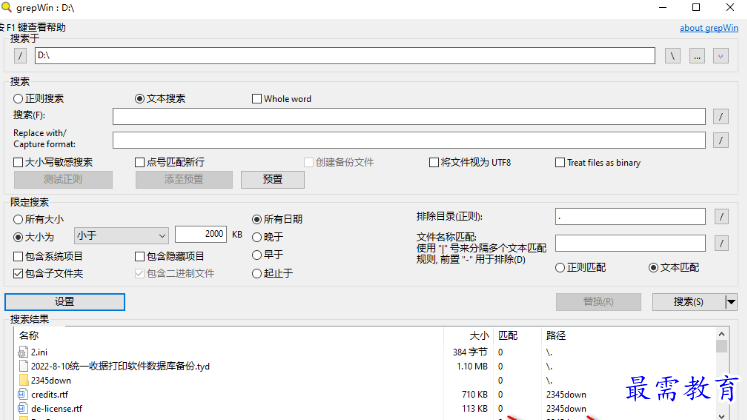Open the 小于 size comparison dropdown
The height and width of the screenshot is (420, 747).
click(121, 236)
